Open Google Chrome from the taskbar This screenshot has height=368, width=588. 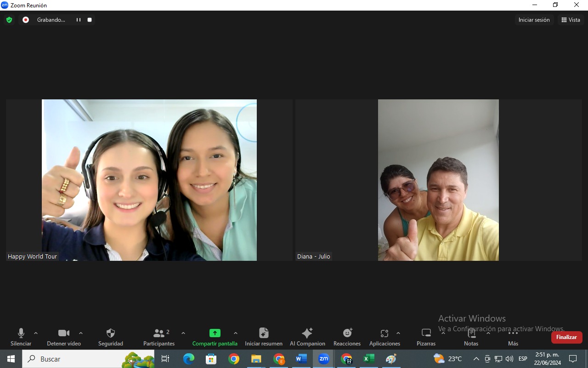tap(234, 359)
